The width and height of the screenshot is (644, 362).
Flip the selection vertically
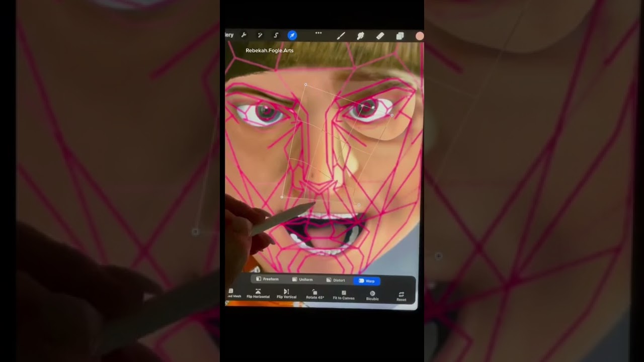point(286,295)
